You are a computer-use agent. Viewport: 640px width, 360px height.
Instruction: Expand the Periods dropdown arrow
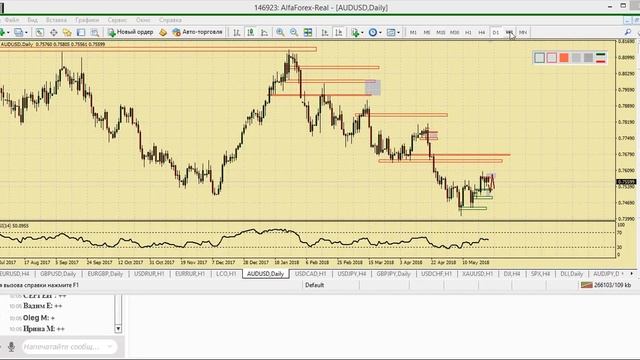(x=380, y=33)
